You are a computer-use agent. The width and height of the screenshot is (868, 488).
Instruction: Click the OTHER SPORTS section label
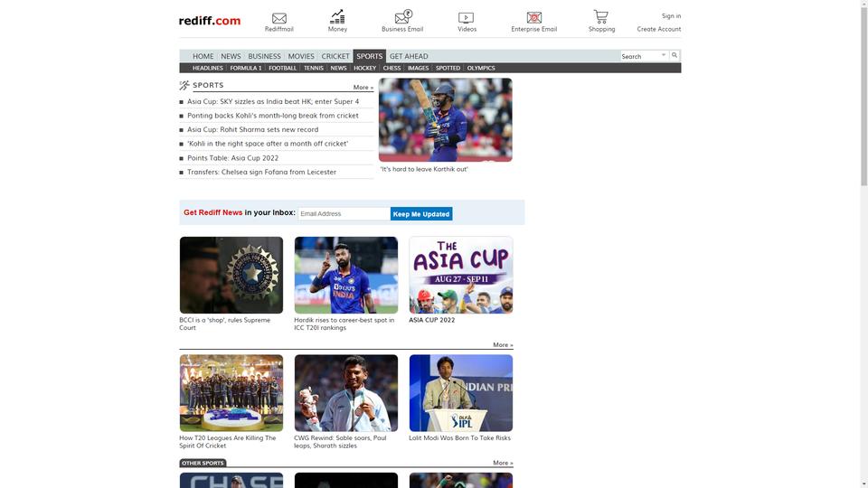[x=203, y=463]
